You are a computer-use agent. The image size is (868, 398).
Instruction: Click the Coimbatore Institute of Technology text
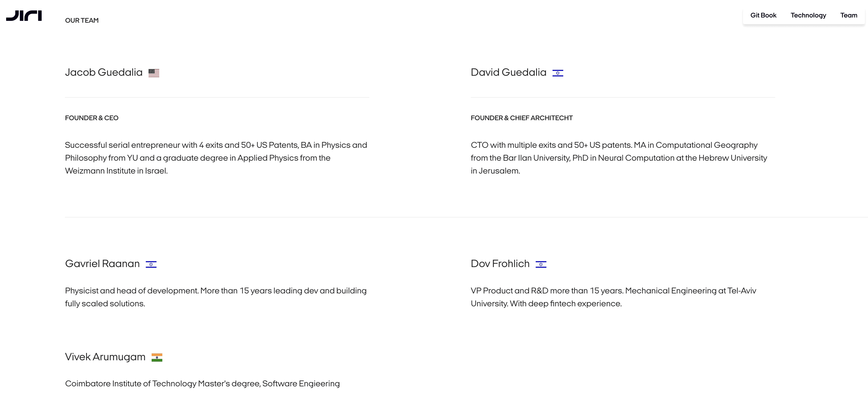[x=202, y=384]
